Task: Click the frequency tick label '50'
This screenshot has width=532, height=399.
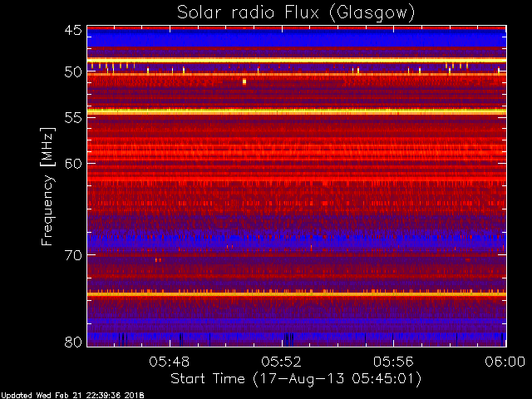Action: pyautogui.click(x=73, y=72)
